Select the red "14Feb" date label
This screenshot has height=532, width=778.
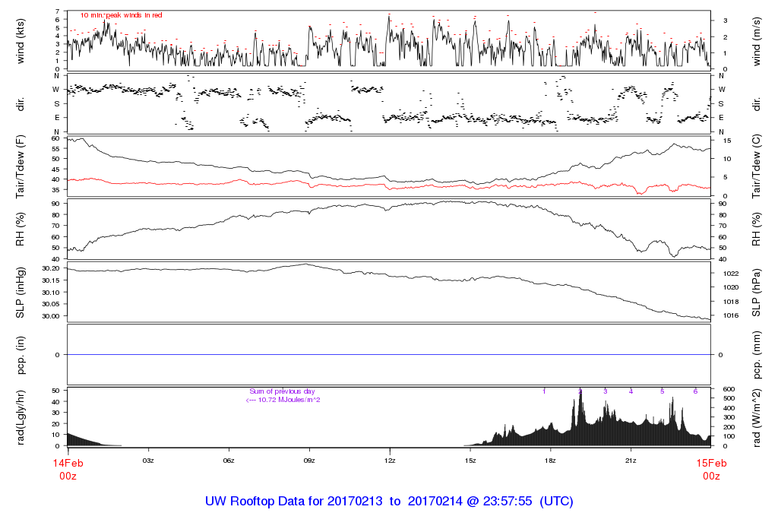pos(68,463)
